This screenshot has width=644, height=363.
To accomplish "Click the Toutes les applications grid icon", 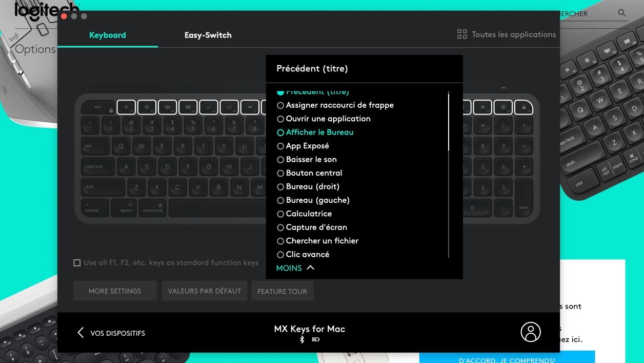I will point(462,34).
